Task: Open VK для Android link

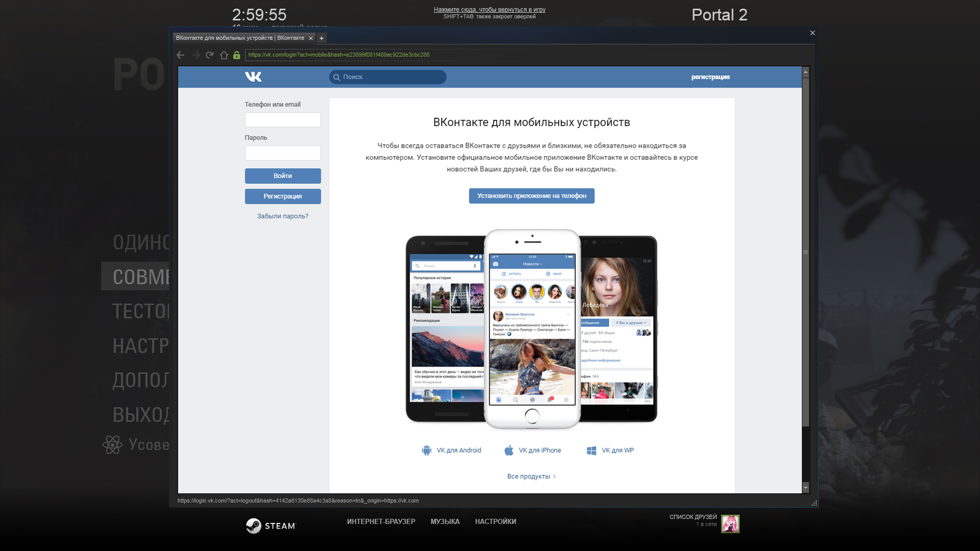Action: point(459,451)
